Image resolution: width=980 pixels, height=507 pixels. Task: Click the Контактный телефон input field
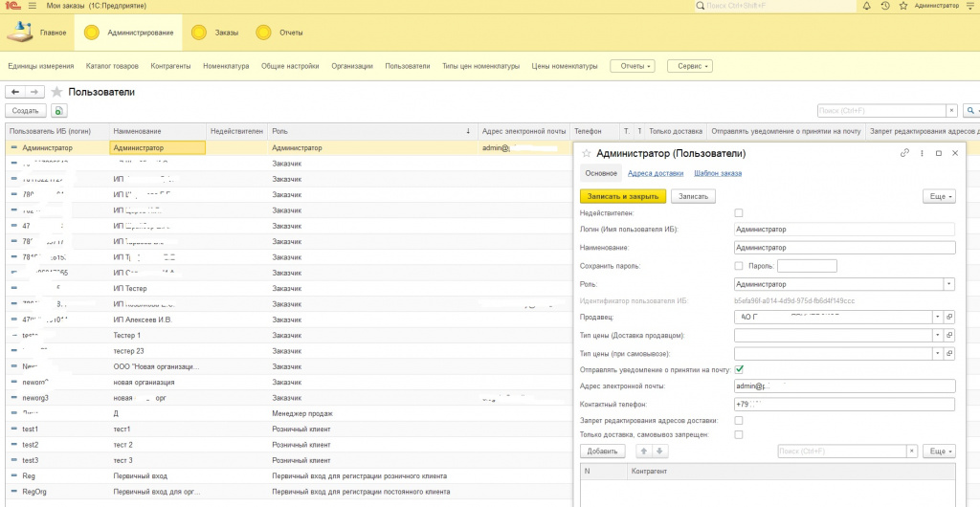click(844, 404)
